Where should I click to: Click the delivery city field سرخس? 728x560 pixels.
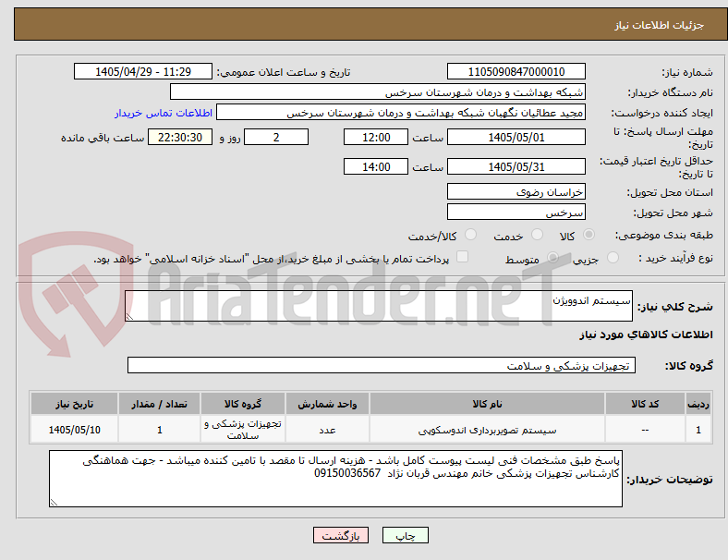[516, 213]
